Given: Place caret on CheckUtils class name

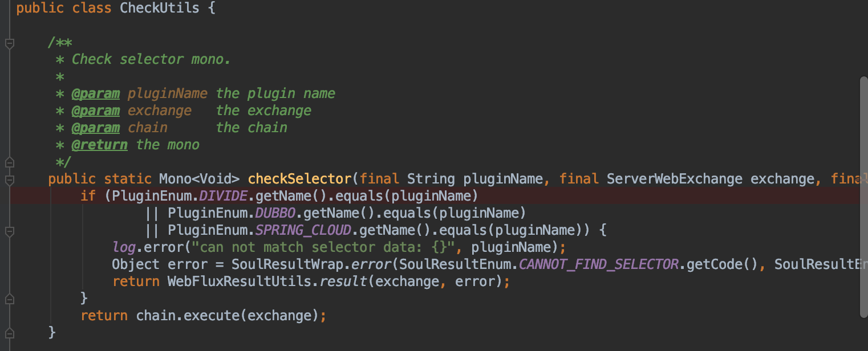Looking at the screenshot, I should tap(160, 9).
